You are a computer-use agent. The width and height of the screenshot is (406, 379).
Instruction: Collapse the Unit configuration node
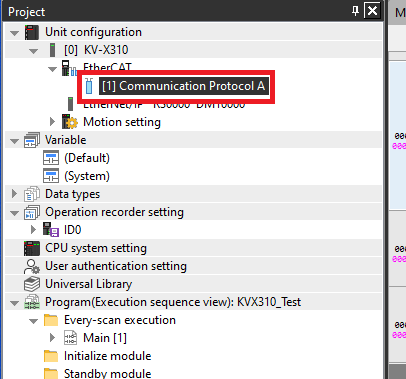coord(14,33)
